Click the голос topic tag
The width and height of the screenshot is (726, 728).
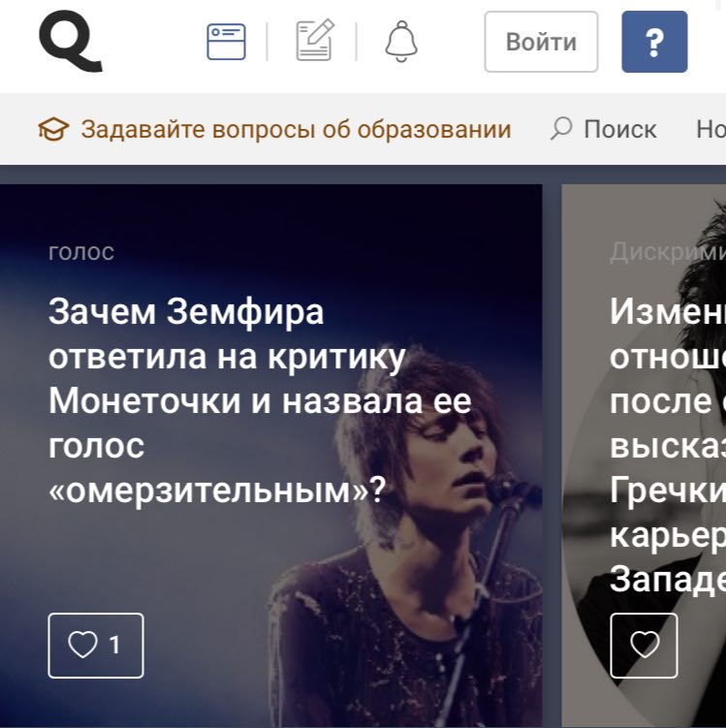(81, 252)
